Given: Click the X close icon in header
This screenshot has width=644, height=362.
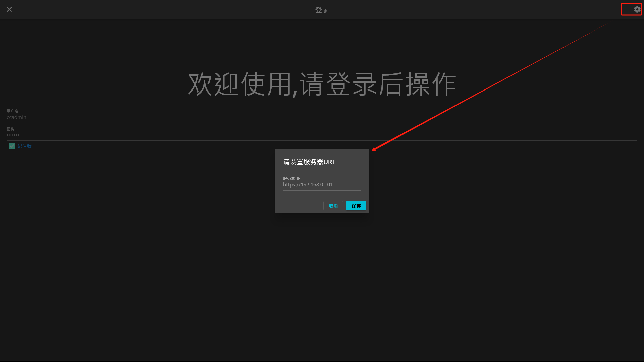Looking at the screenshot, I should click(x=9, y=9).
